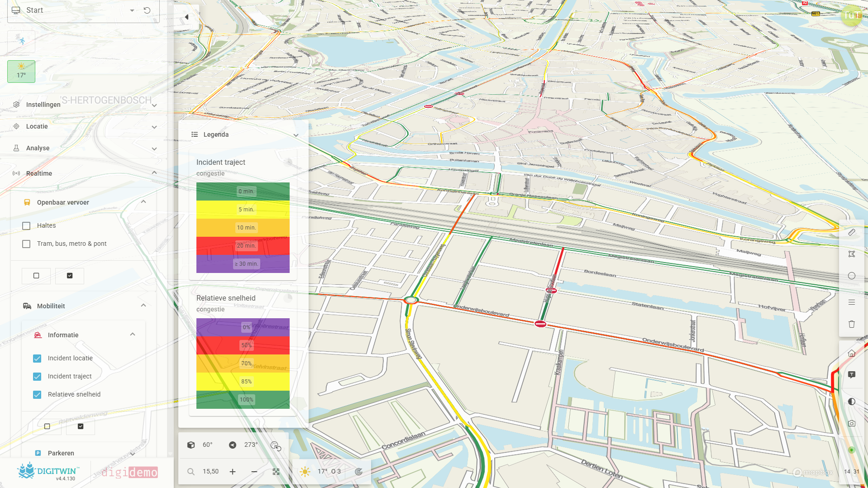Uncheck the Relatieve snelheid option
The image size is (868, 488).
tap(37, 394)
